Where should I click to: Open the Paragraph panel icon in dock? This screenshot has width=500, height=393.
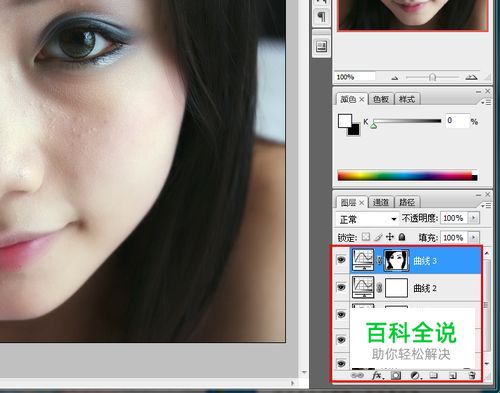tap(321, 16)
